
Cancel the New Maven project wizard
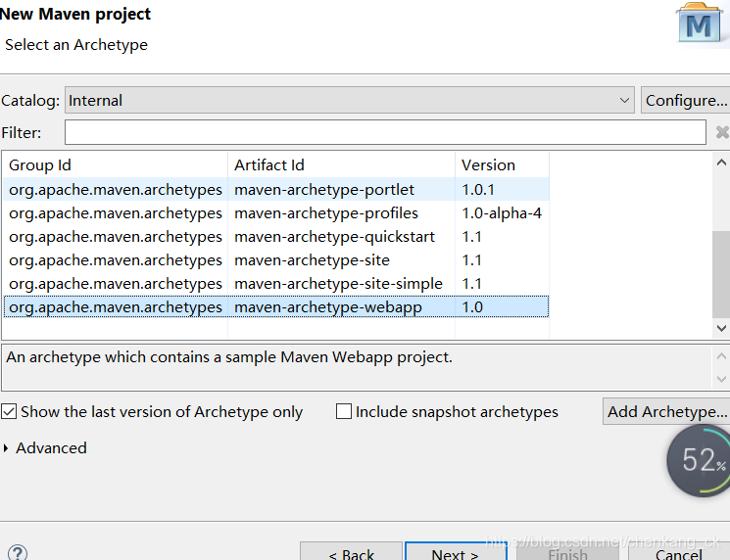[678, 551]
